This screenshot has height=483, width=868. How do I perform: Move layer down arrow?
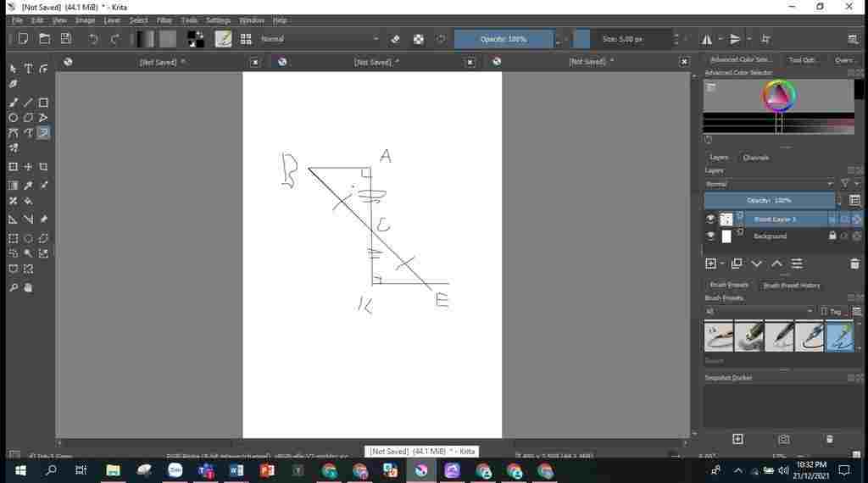pos(756,264)
